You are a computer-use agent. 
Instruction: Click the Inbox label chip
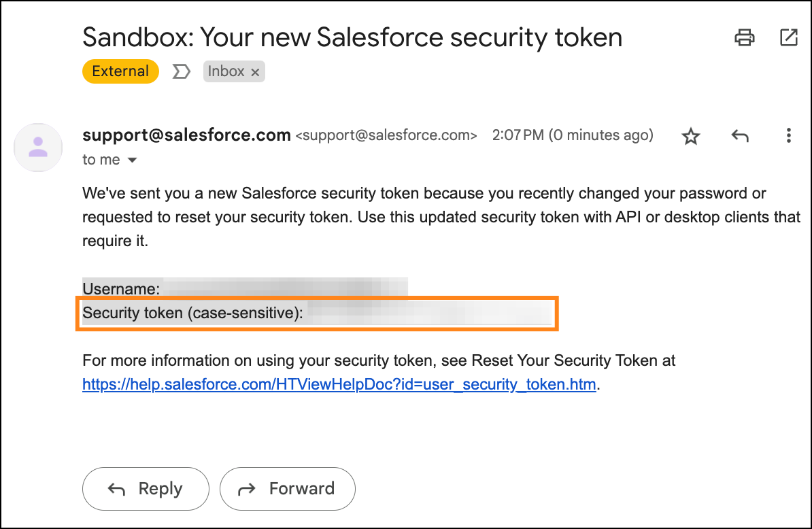pos(226,71)
